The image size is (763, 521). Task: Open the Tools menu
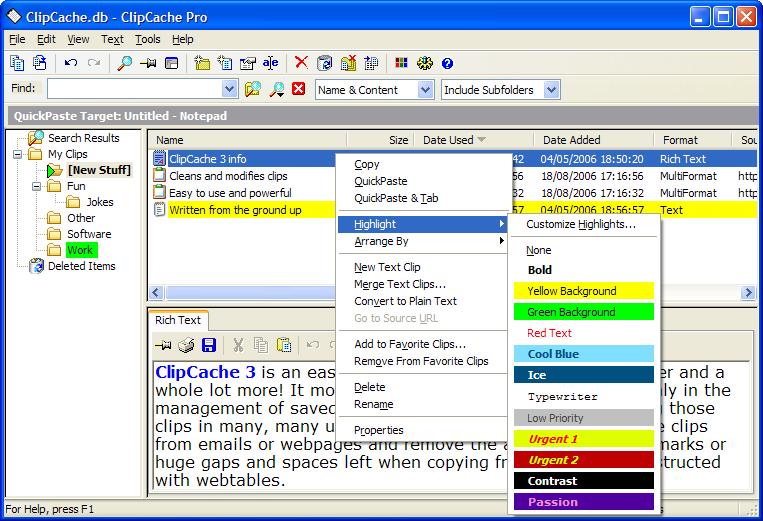tap(147, 39)
